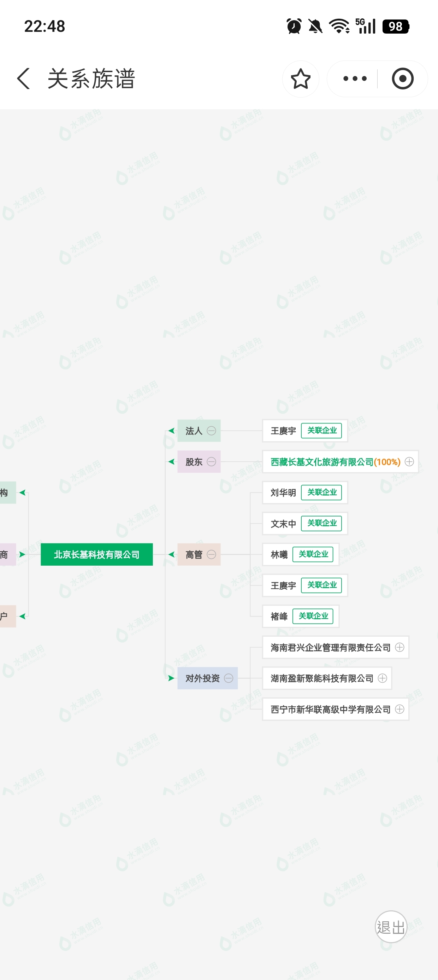Collapse the 股东 branch
This screenshot has height=980, width=438.
(211, 462)
